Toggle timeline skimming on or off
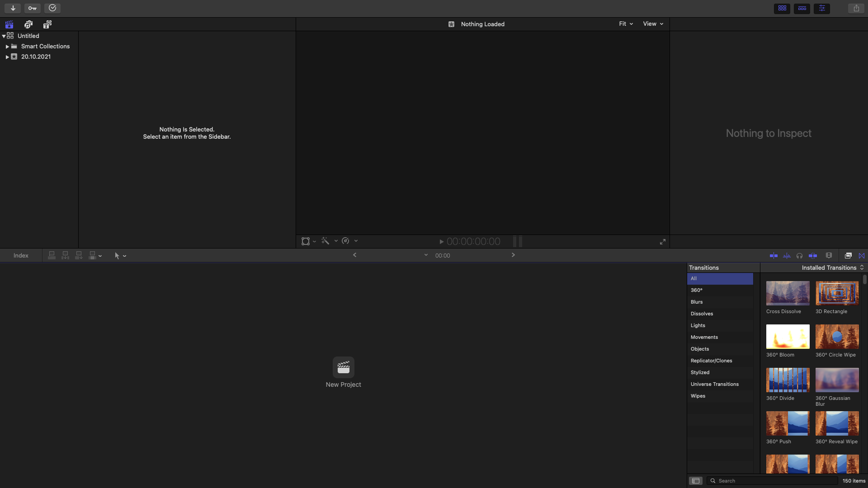The width and height of the screenshot is (868, 488). (774, 256)
